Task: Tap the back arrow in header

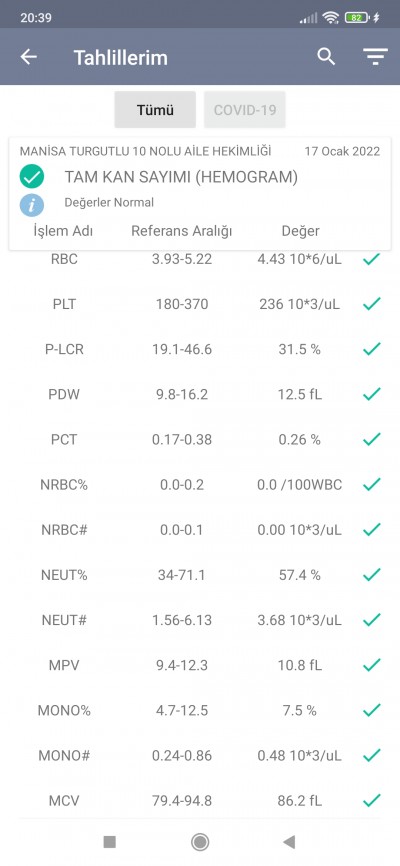Action: tap(29, 57)
